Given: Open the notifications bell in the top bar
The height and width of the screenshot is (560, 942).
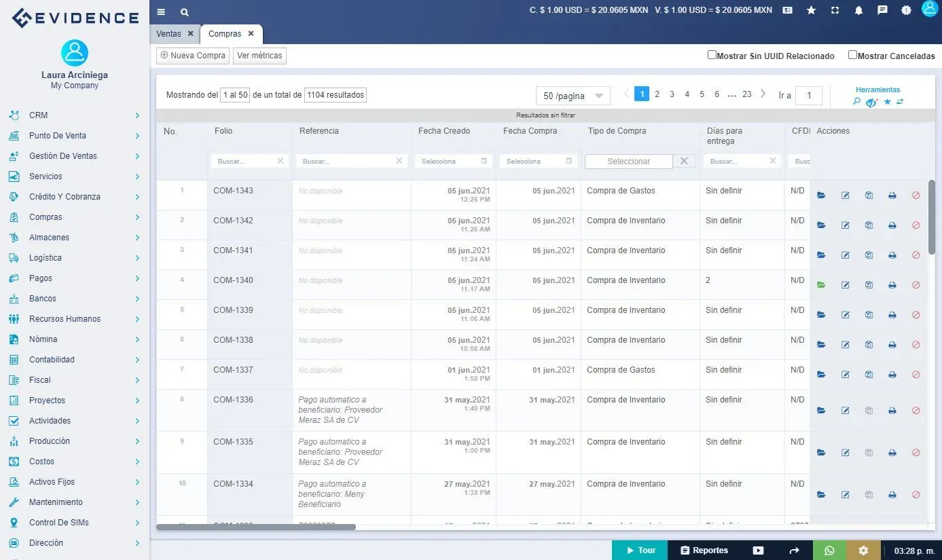Looking at the screenshot, I should [x=858, y=10].
